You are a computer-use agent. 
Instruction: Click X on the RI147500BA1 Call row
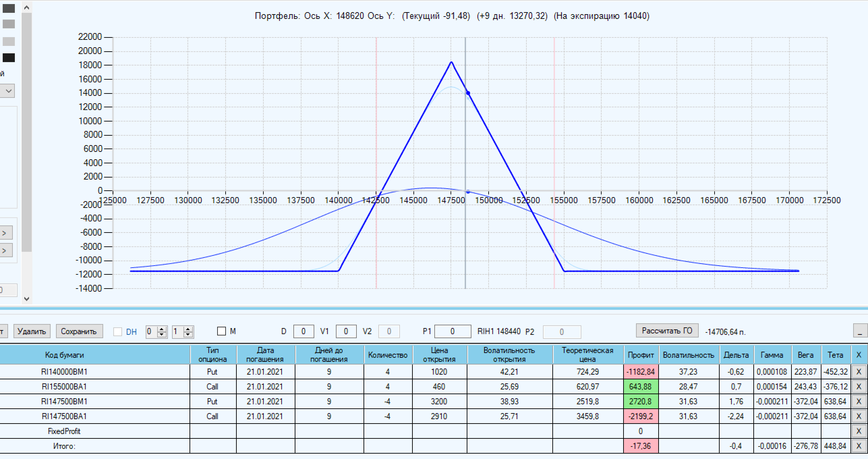coord(859,416)
